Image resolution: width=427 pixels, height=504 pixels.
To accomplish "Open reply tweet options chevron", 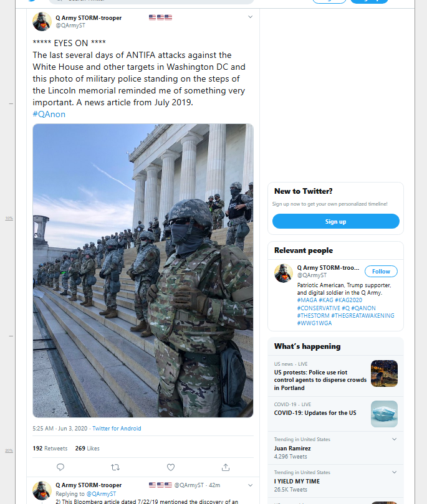I will tap(250, 485).
